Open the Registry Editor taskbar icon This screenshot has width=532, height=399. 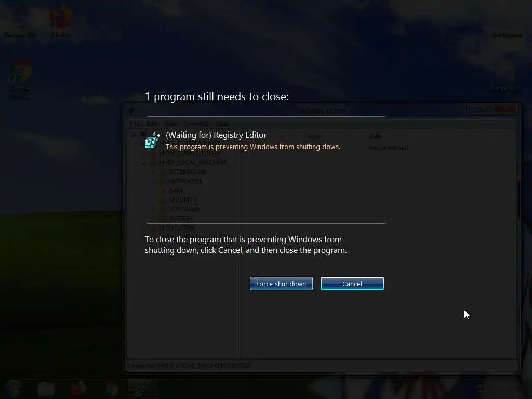pos(142,389)
